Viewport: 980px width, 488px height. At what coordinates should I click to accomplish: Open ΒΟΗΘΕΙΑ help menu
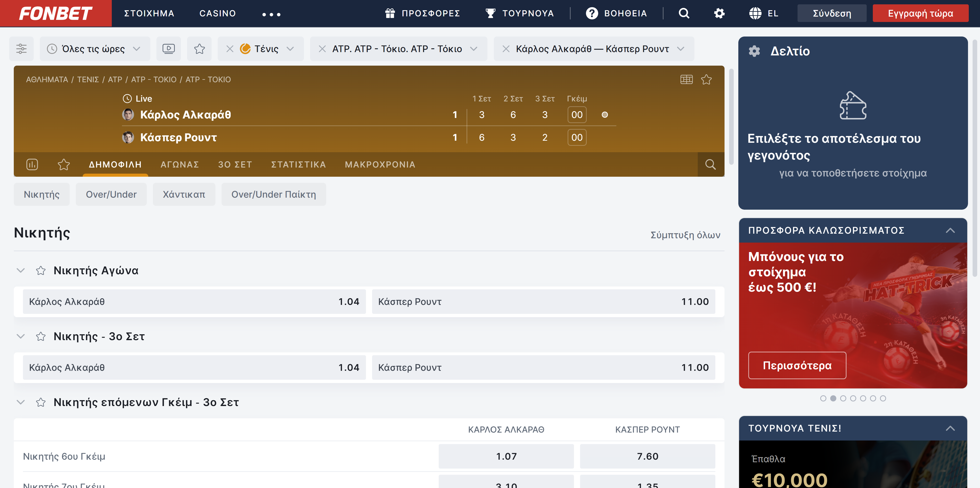[x=616, y=13]
